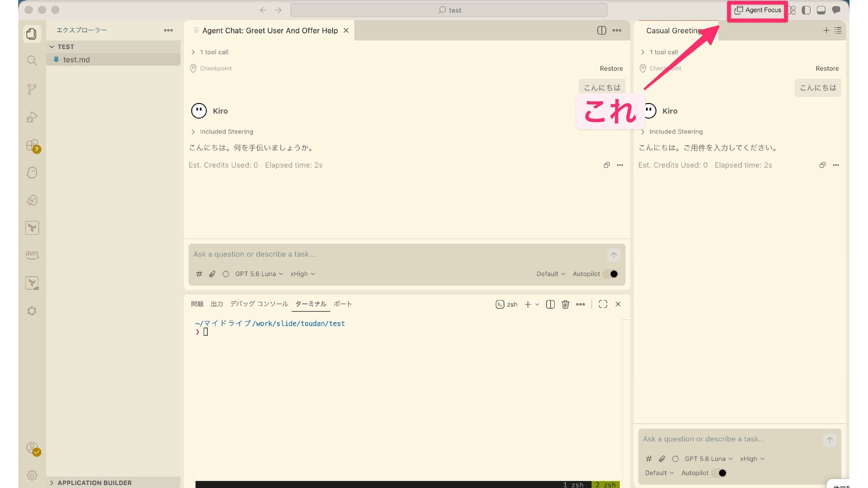Expand Included Steering in right panel

pos(672,131)
